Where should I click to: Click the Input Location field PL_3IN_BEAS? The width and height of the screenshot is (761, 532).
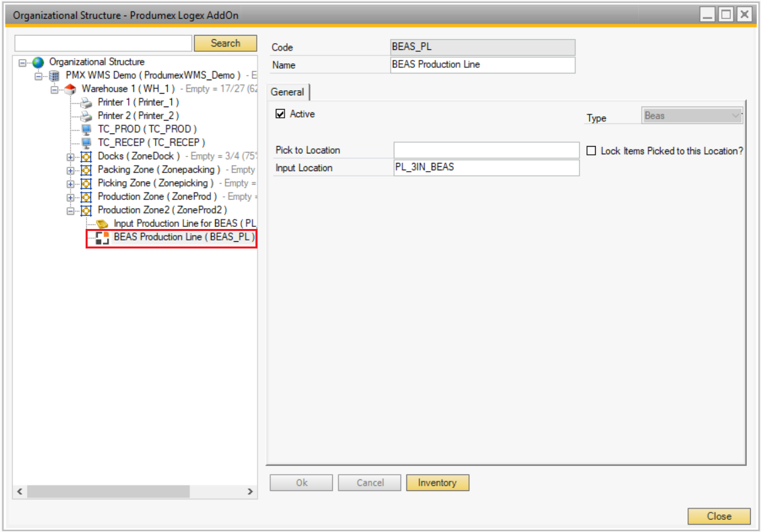[x=486, y=168]
